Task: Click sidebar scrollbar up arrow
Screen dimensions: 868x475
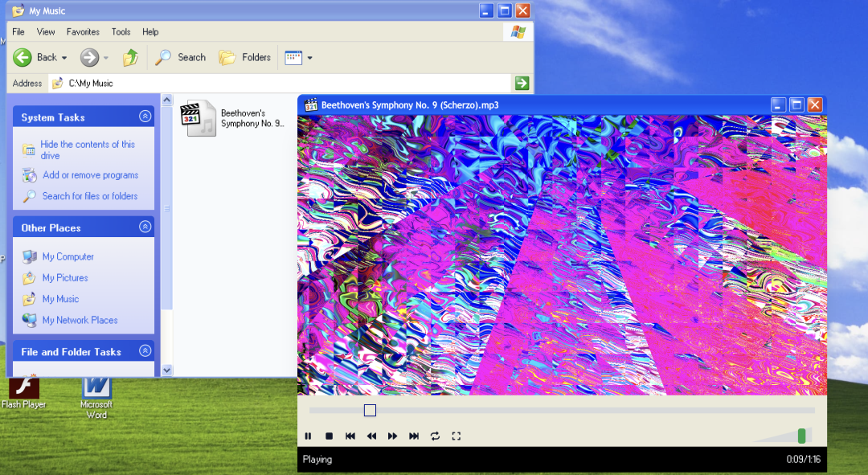Action: (x=166, y=100)
